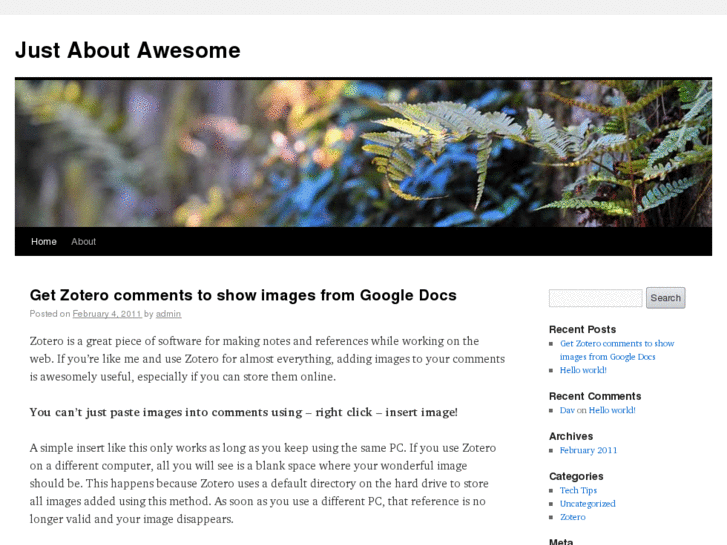The width and height of the screenshot is (727, 545).
Task: Focus the sidebar search input field
Action: tap(595, 298)
